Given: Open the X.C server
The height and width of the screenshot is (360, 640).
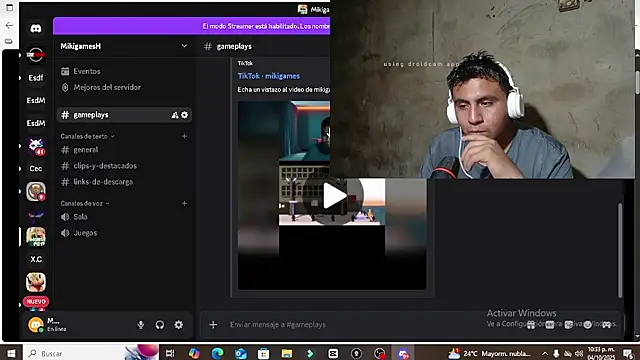Looking at the screenshot, I should point(36,259).
